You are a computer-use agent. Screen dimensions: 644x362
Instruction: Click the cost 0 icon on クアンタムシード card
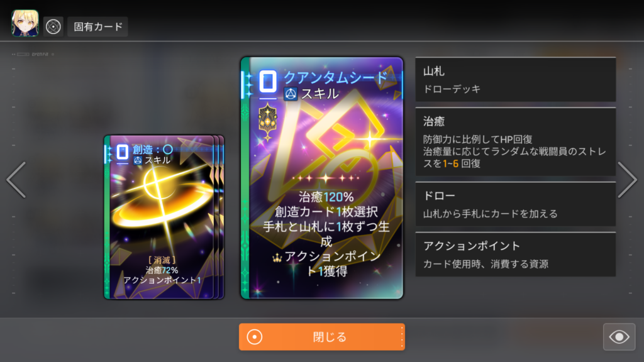pos(268,81)
